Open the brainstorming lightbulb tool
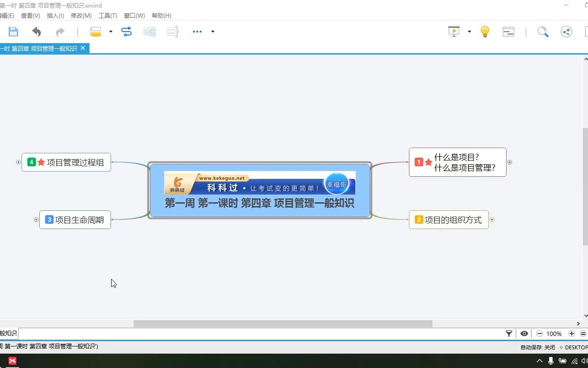588x368 pixels. pyautogui.click(x=485, y=31)
